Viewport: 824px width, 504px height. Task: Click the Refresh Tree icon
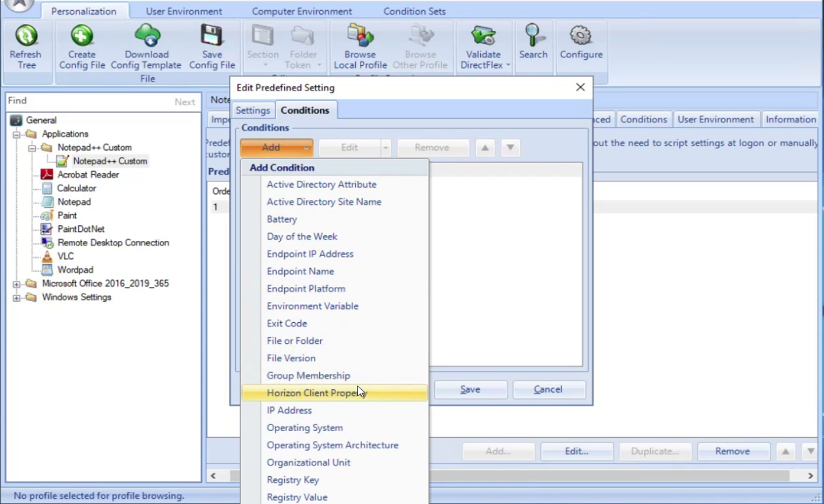click(x=26, y=36)
